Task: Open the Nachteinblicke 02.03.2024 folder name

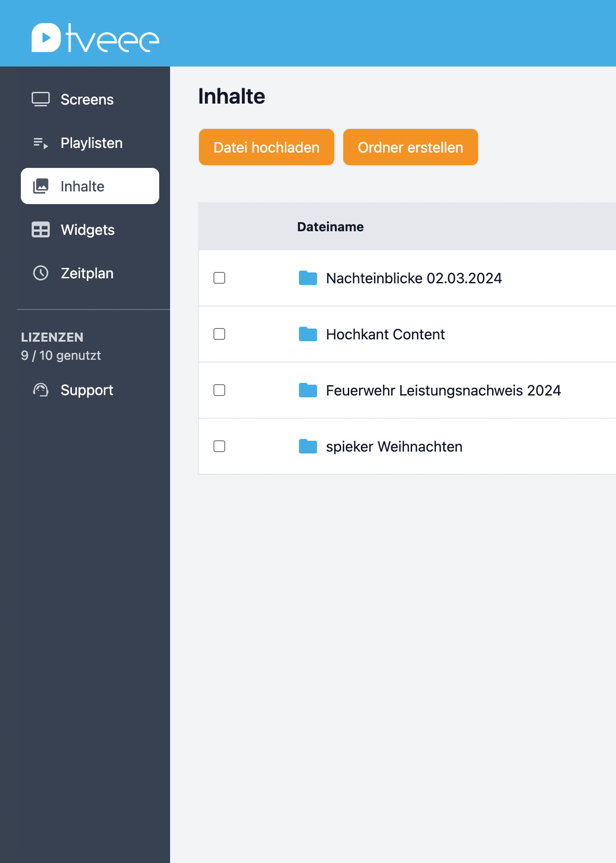Action: (x=414, y=278)
